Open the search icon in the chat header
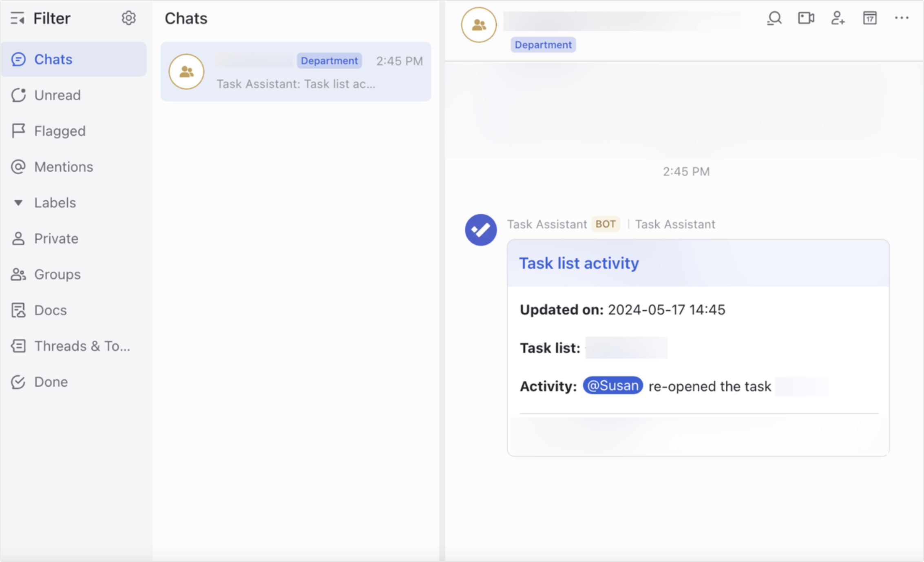Image resolution: width=924 pixels, height=562 pixels. tap(774, 18)
